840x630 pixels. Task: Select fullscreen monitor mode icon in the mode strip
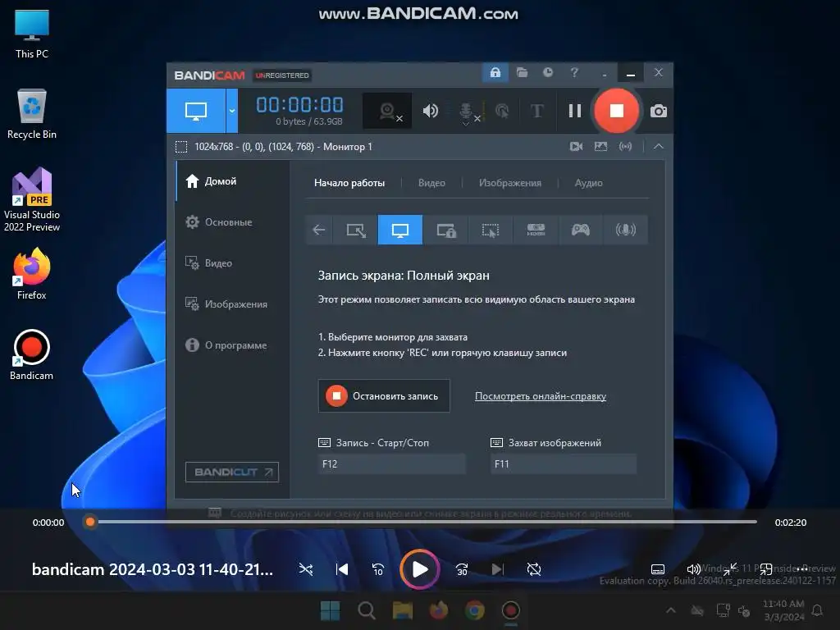click(400, 230)
